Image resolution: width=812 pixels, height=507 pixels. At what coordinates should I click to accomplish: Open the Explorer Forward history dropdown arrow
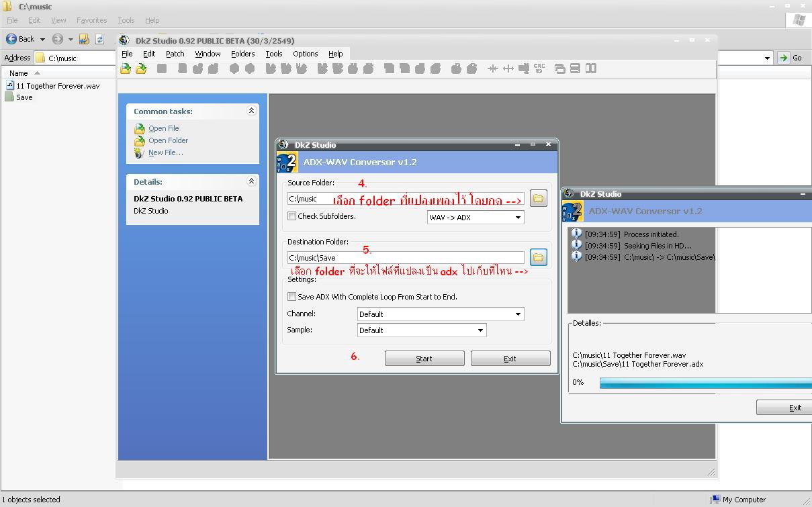(x=71, y=40)
